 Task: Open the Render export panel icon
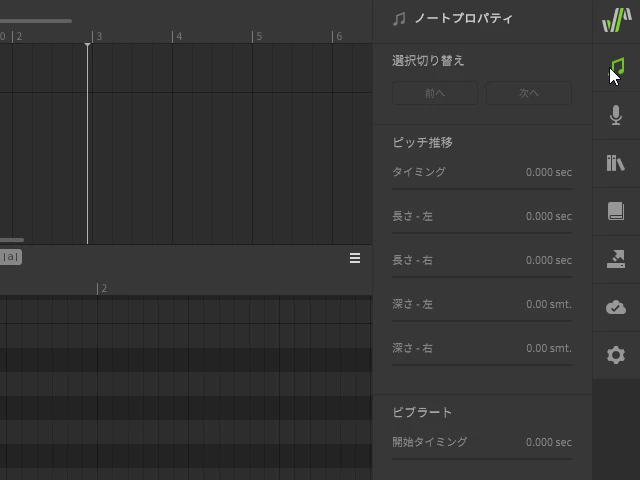tap(616, 259)
